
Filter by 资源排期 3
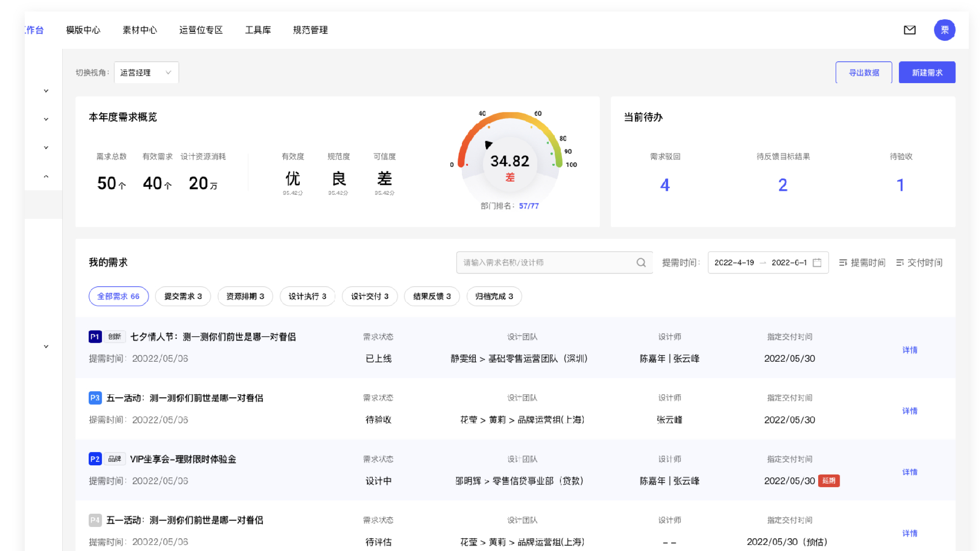[x=245, y=296]
